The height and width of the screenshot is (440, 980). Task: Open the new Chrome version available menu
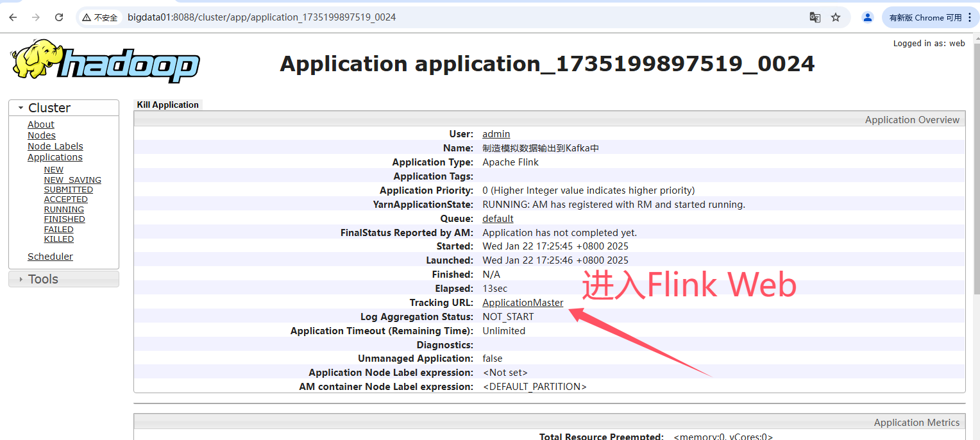click(930, 17)
